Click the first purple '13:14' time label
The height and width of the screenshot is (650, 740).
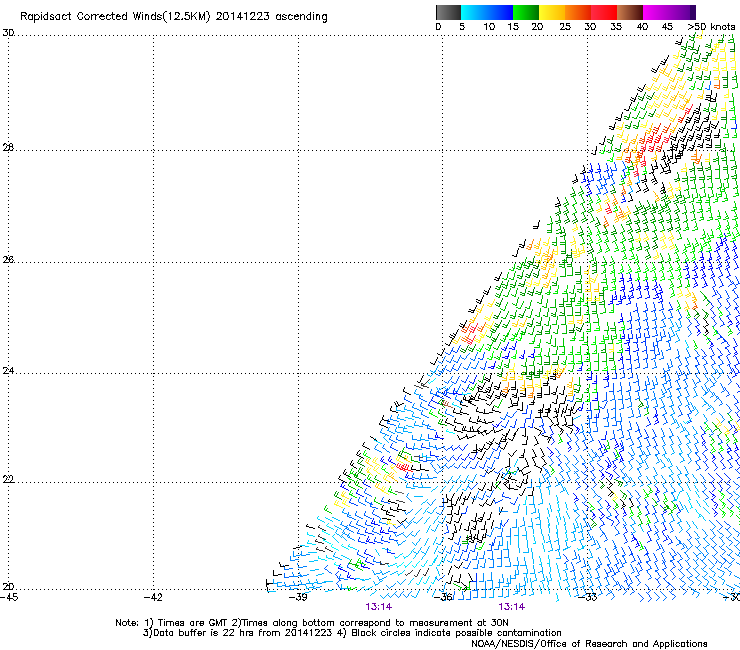tap(378, 607)
